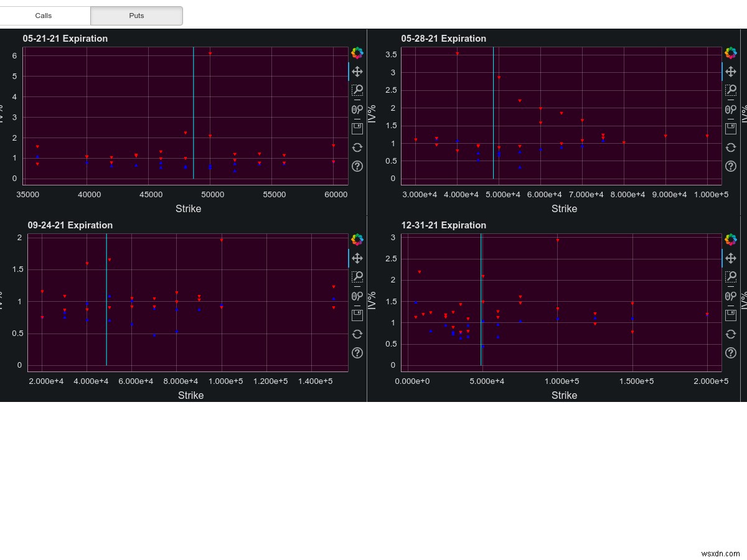Activate box zoom on the 12-31-21 chart
Viewport: 747px width, 560px height.
tap(731, 277)
